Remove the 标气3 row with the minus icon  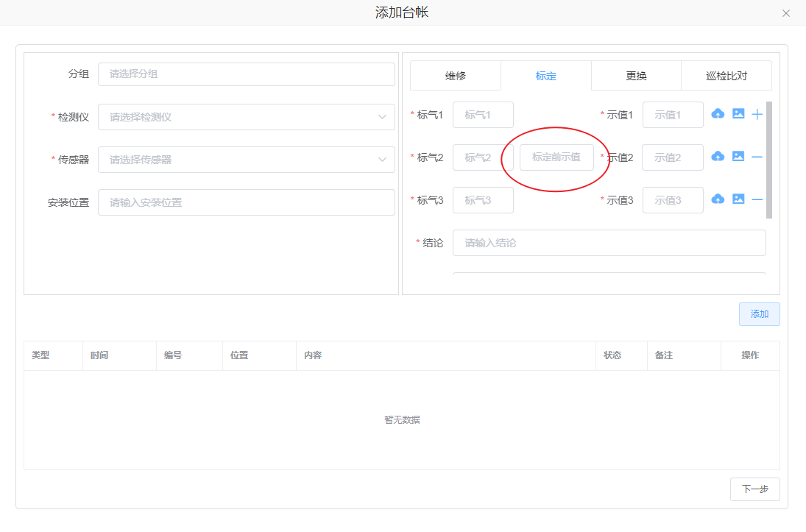(757, 199)
